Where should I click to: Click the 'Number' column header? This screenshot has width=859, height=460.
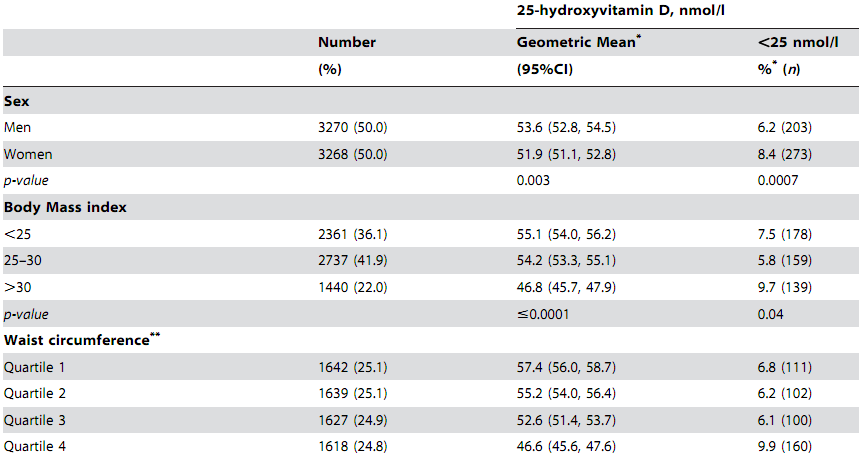click(x=347, y=42)
